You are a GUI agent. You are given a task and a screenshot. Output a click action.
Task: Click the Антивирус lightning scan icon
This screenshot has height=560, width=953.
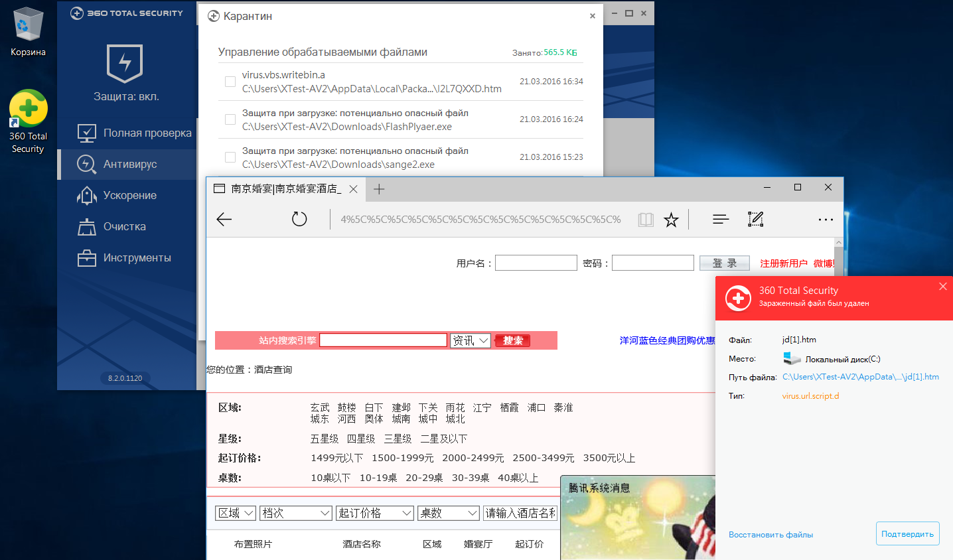tap(86, 165)
